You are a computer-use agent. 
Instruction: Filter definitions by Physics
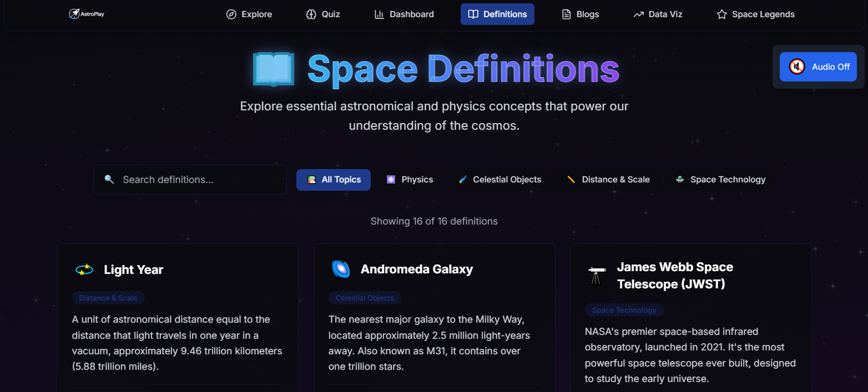(x=410, y=180)
